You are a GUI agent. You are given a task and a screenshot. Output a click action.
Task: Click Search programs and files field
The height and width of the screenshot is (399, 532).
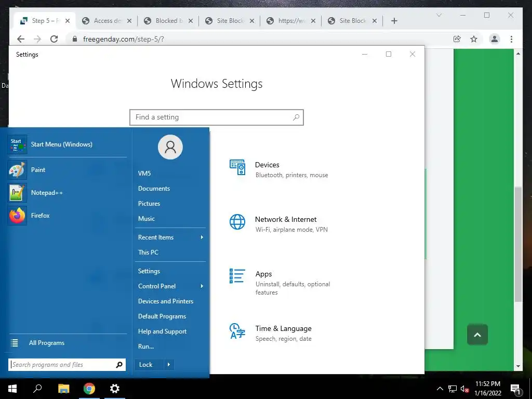[67, 365]
